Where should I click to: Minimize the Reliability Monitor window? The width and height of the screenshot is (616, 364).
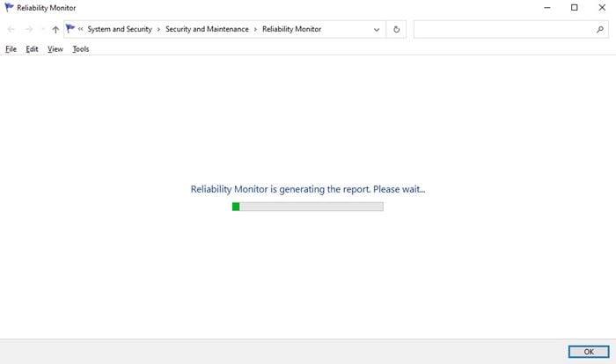tap(546, 7)
